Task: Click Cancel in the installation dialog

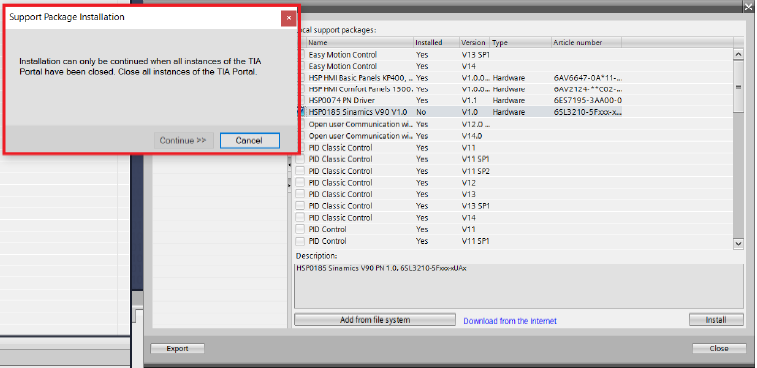Action: pos(250,141)
